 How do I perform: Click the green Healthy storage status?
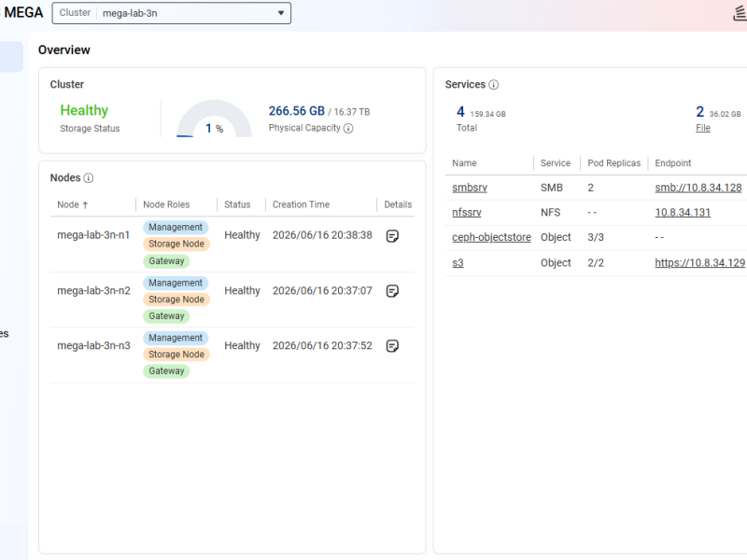[x=84, y=110]
